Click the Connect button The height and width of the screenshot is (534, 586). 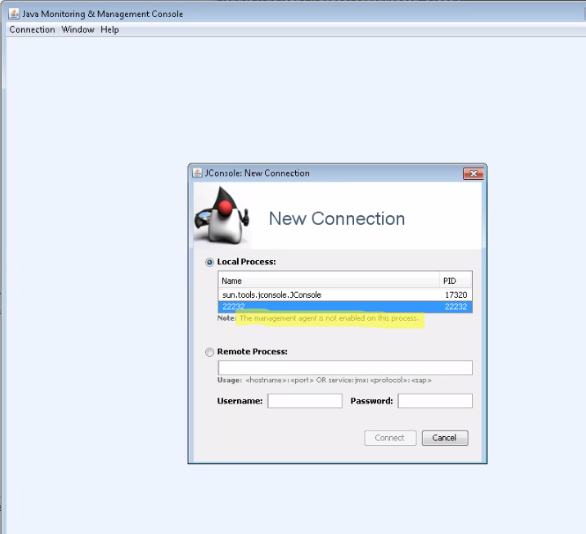point(390,438)
